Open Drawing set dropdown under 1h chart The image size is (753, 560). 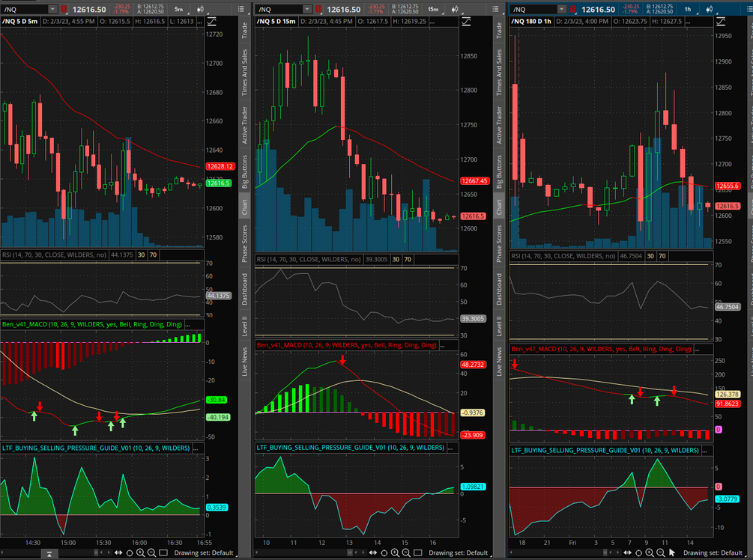pos(713,553)
